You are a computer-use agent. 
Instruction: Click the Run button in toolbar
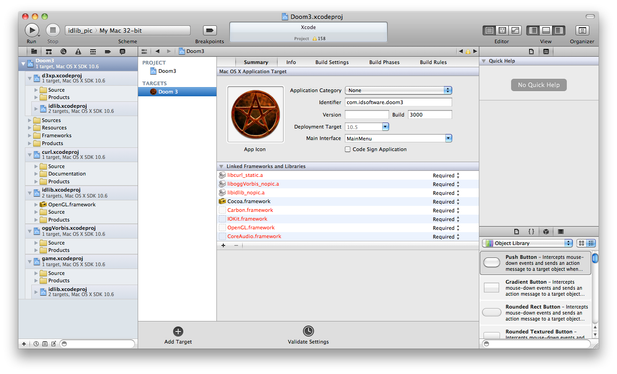coord(31,30)
